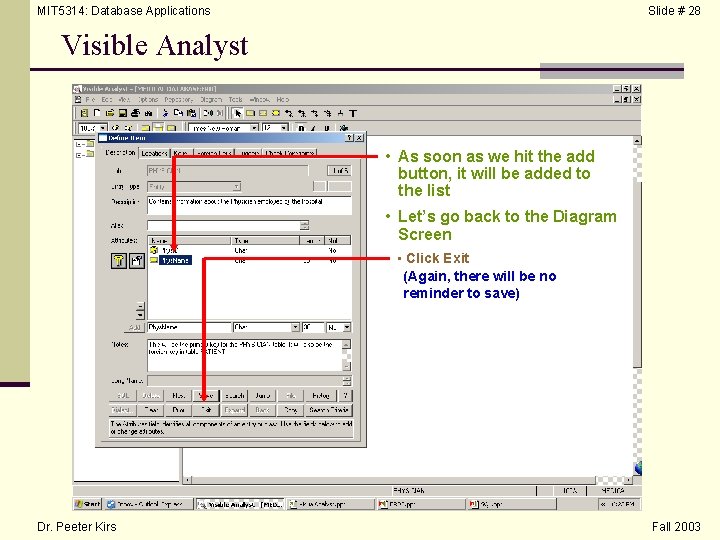Click the History button

321,395
